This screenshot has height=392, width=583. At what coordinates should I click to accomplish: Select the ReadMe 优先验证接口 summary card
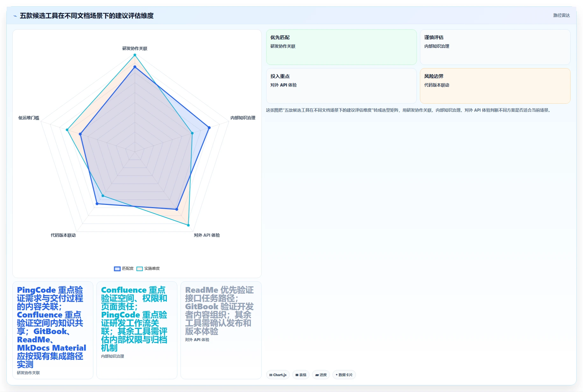coord(221,330)
